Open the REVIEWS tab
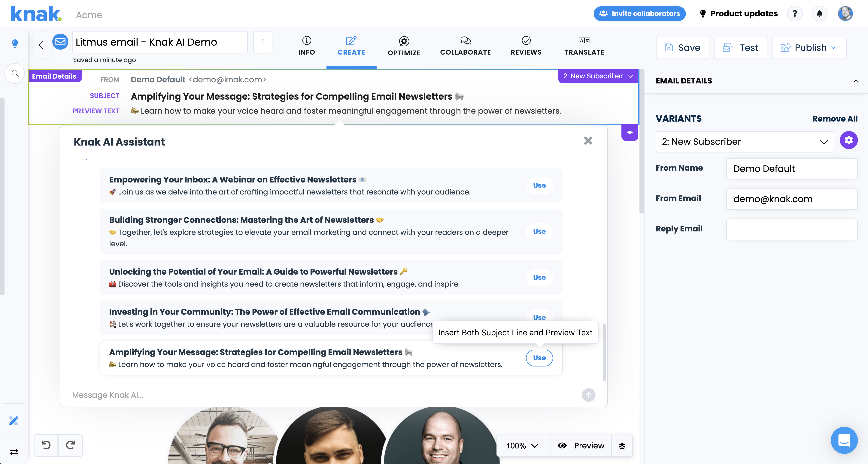This screenshot has width=868, height=464. coord(526,46)
